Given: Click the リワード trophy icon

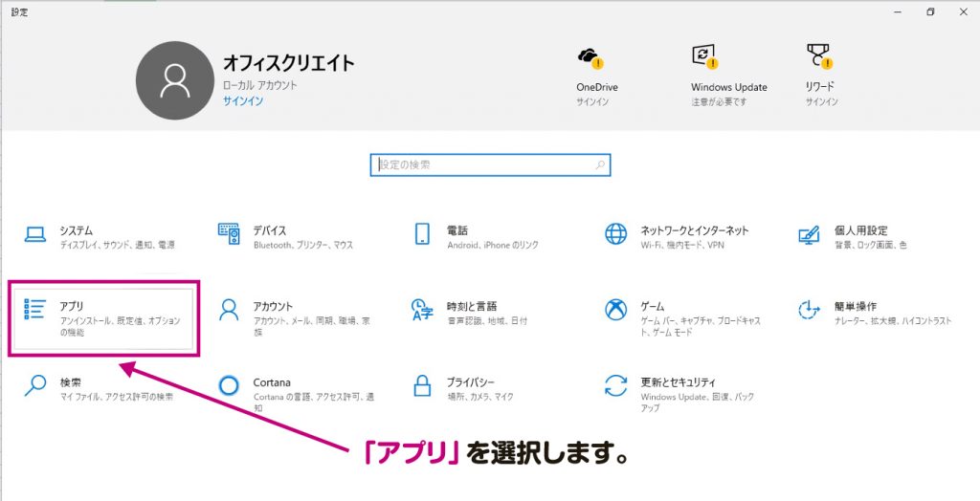Looking at the screenshot, I should click(819, 56).
